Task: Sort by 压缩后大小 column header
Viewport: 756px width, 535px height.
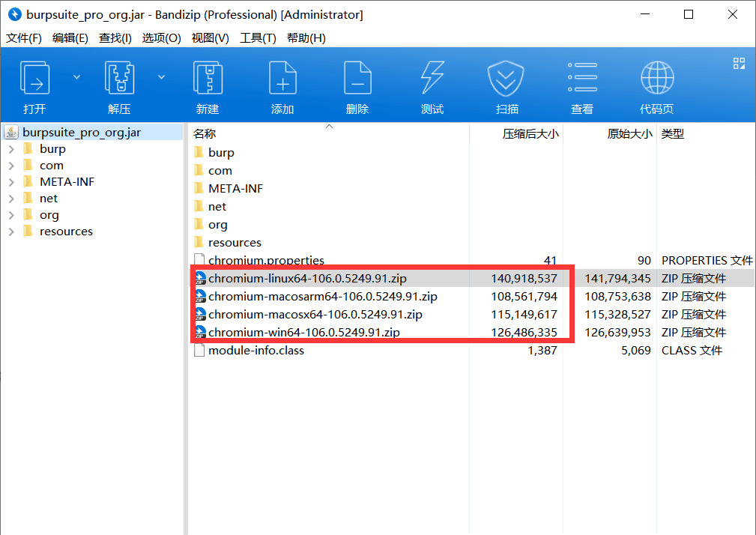Action: [x=516, y=133]
